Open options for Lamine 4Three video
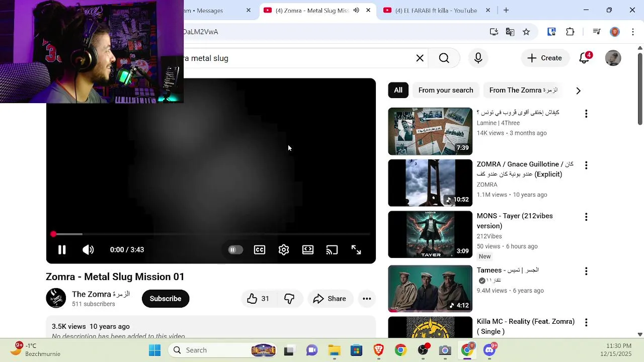Viewport: 644px width, 362px height. 586,114
